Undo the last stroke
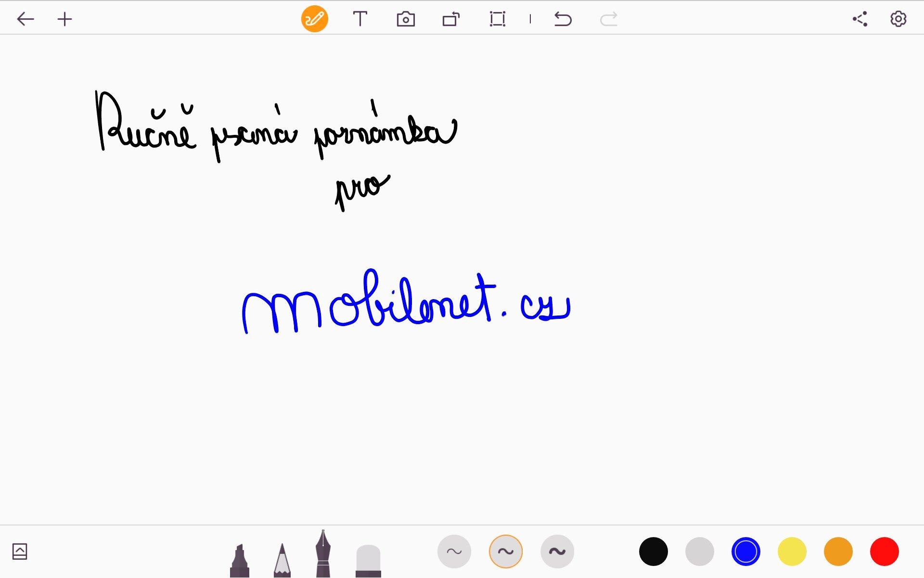Viewport: 924px width, 578px height. tap(563, 19)
